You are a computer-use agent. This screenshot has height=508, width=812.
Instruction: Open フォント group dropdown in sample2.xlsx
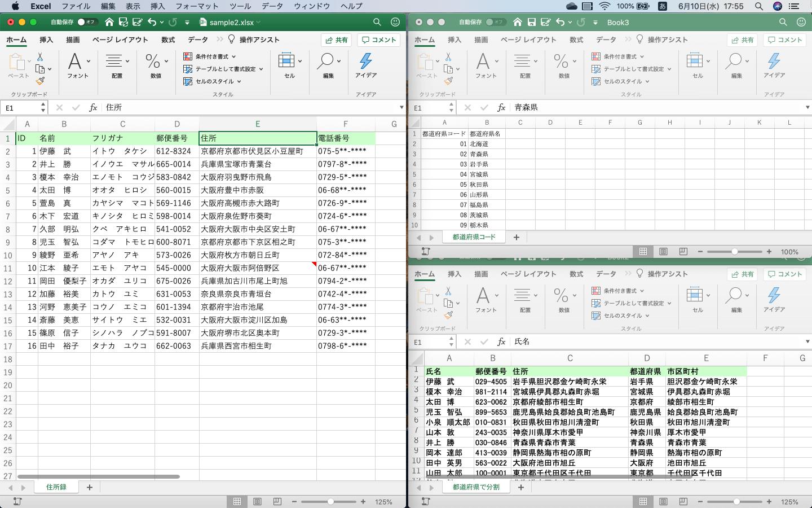coord(89,60)
